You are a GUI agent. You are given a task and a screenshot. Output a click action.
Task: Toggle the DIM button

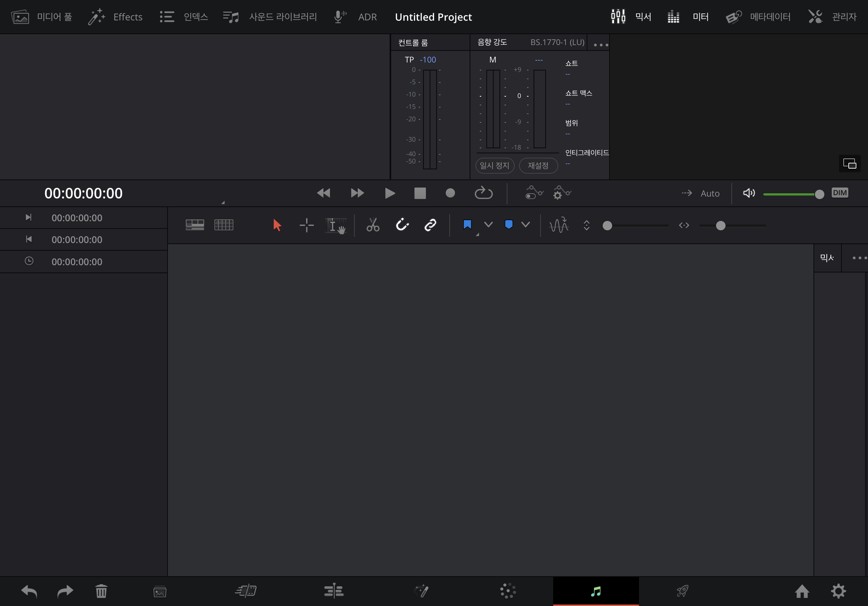click(839, 193)
